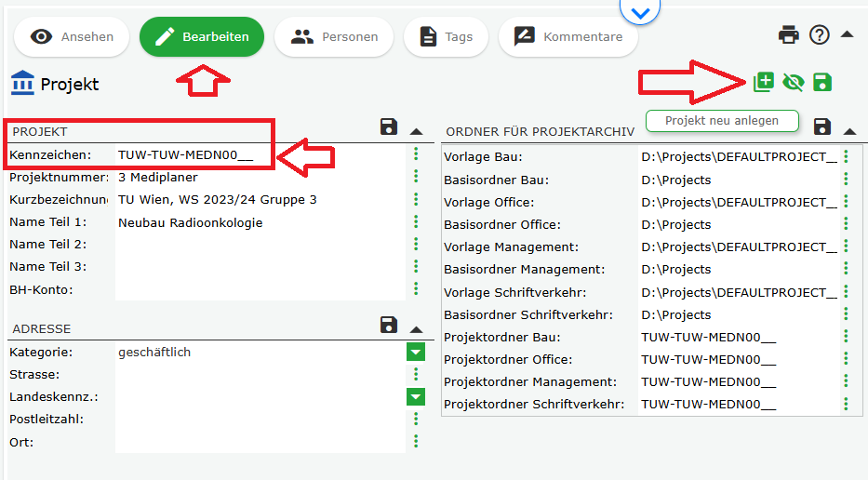The image size is (868, 480).
Task: Open three-dot menu for Kennzeichen row
Action: (x=416, y=154)
